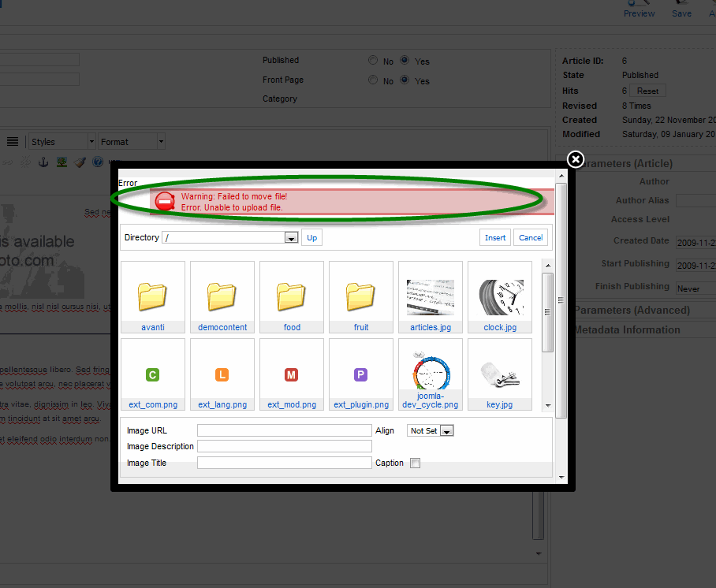Click the Reset hits button

tap(647, 91)
